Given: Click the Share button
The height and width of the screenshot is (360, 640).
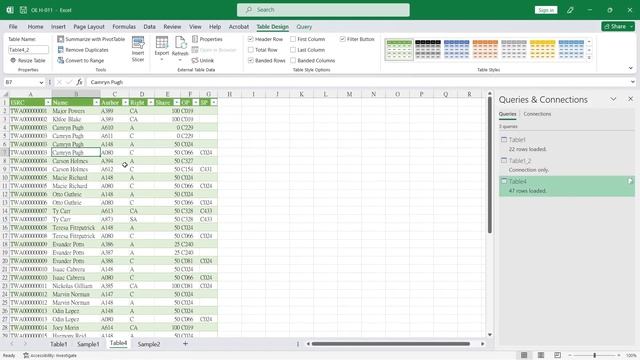Looking at the screenshot, I should (618, 27).
